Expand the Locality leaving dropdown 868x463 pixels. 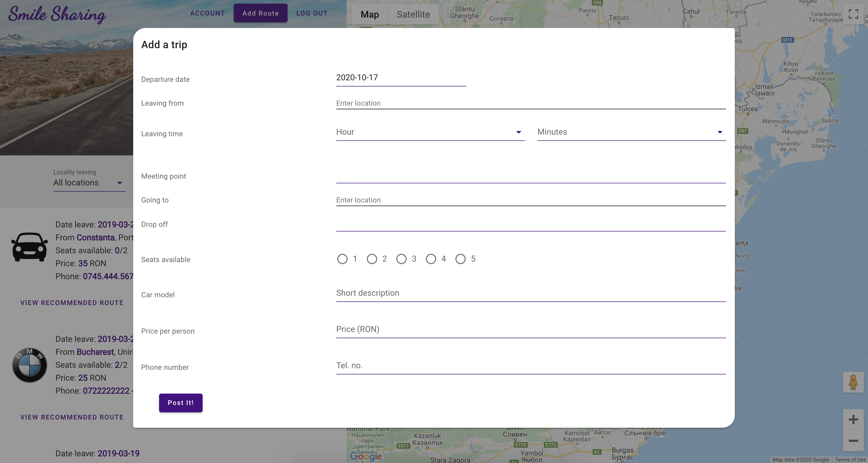[x=89, y=183]
